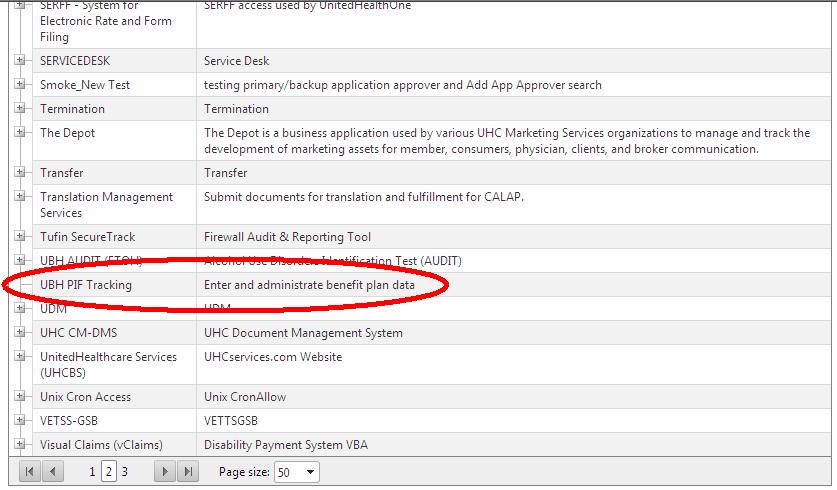837x490 pixels.
Task: Expand The Depot row details
Action: (x=20, y=133)
